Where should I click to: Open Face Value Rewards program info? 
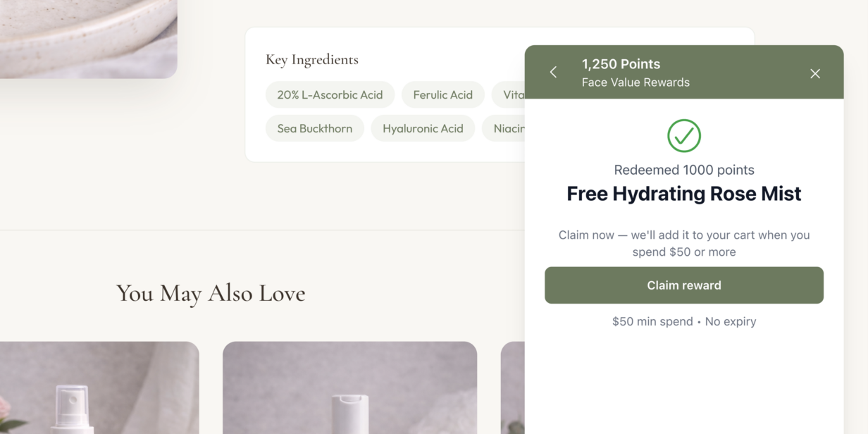click(x=635, y=82)
